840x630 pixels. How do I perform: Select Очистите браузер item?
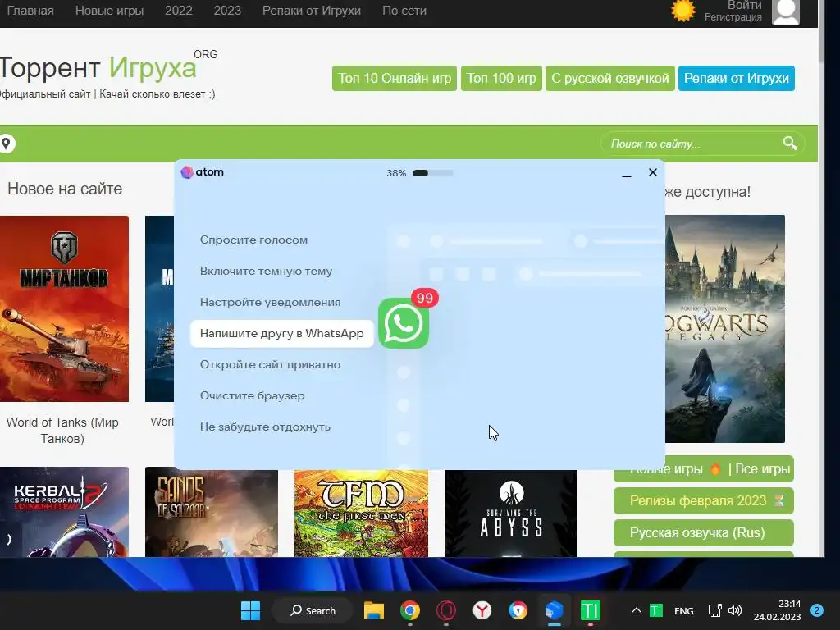(x=253, y=396)
